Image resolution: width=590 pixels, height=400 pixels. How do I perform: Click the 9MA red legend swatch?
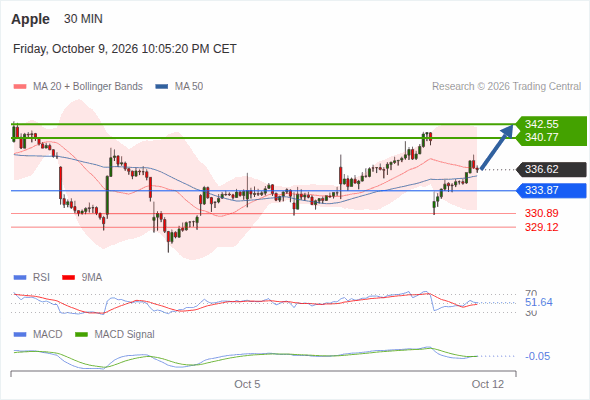[x=68, y=278]
